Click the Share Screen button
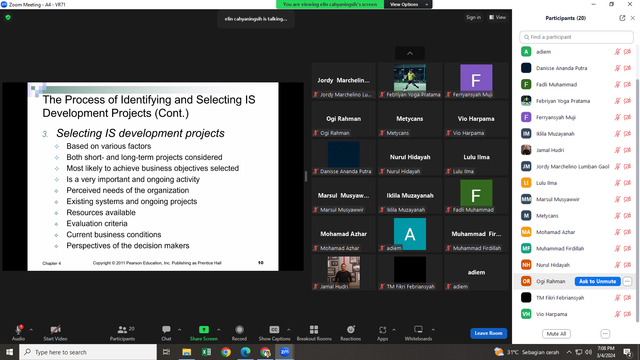The image size is (640, 360). point(203,333)
